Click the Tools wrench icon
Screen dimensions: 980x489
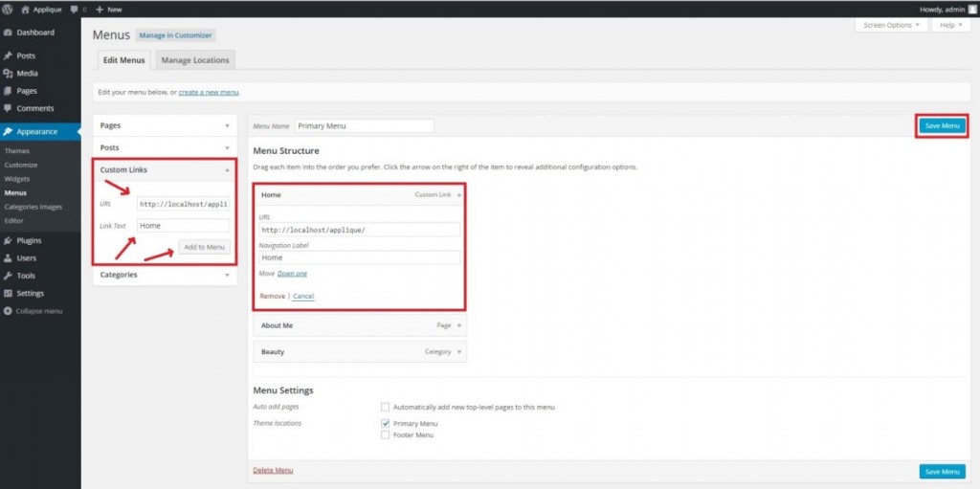8,276
